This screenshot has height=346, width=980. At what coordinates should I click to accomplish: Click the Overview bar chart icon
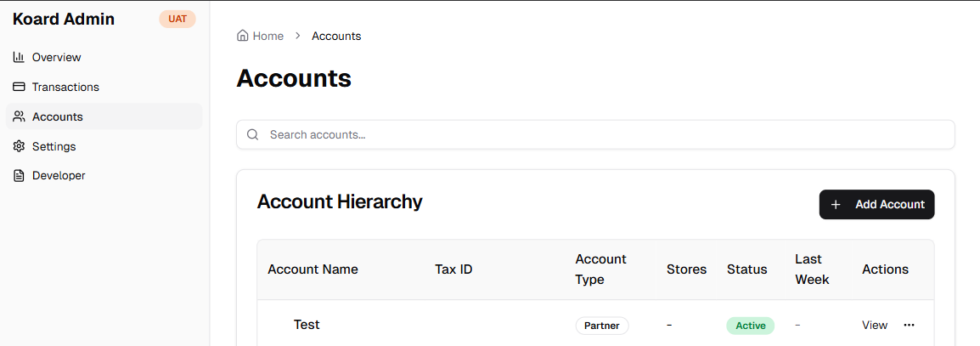(x=19, y=57)
